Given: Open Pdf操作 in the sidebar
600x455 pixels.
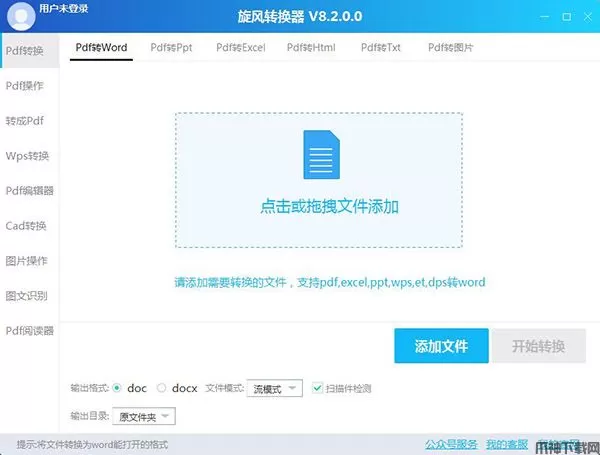Looking at the screenshot, I should 24,86.
